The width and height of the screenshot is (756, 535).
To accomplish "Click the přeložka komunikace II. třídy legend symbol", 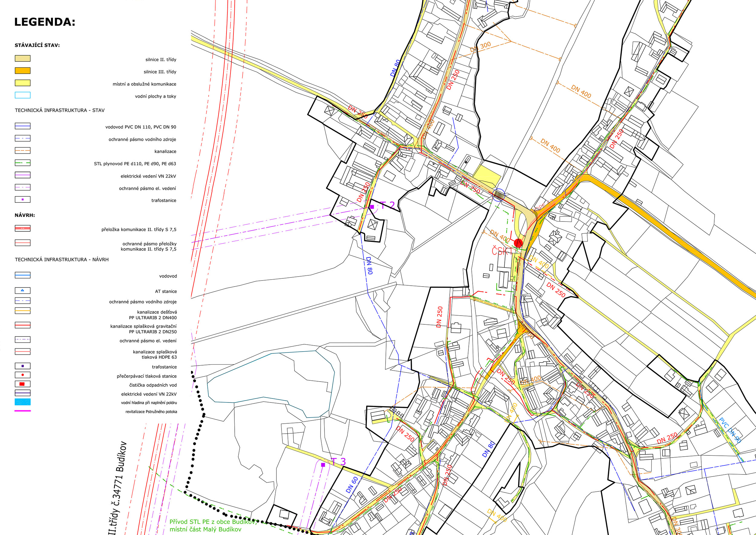I will tap(22, 228).
